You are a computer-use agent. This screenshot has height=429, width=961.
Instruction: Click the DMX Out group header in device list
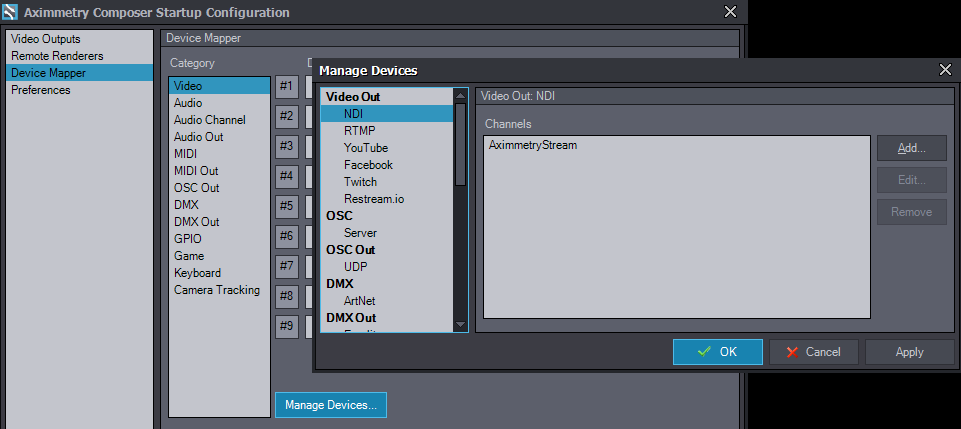point(387,318)
